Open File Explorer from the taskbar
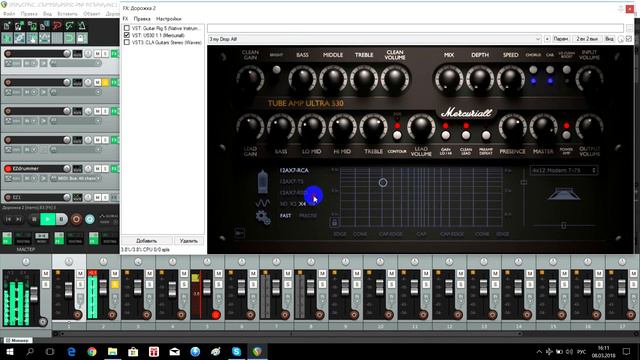 click(x=112, y=351)
